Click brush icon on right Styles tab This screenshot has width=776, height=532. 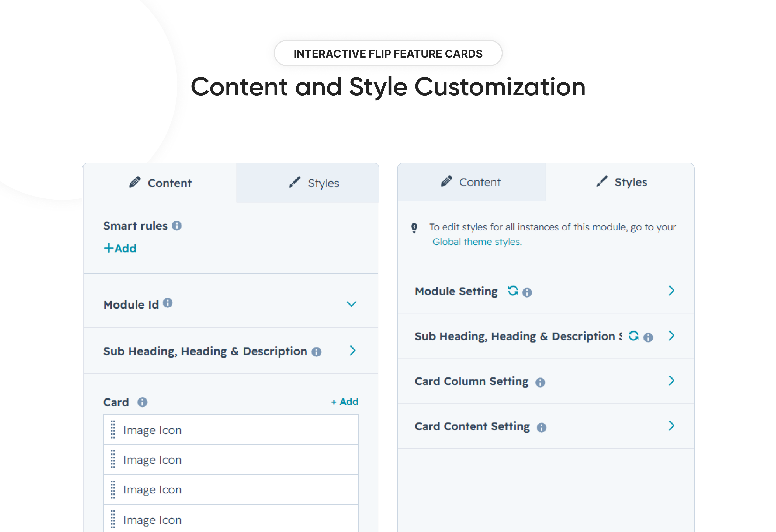click(602, 181)
